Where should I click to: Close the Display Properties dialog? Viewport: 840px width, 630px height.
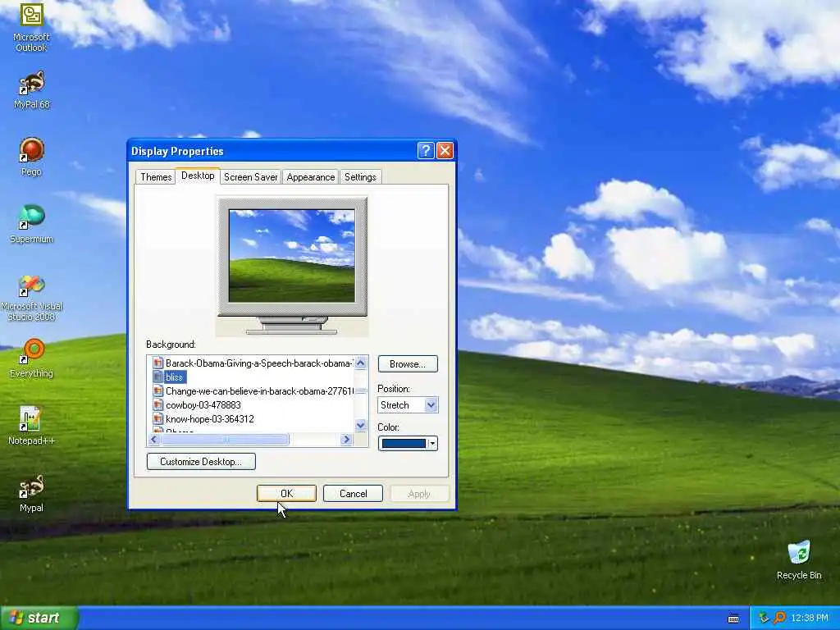click(445, 151)
